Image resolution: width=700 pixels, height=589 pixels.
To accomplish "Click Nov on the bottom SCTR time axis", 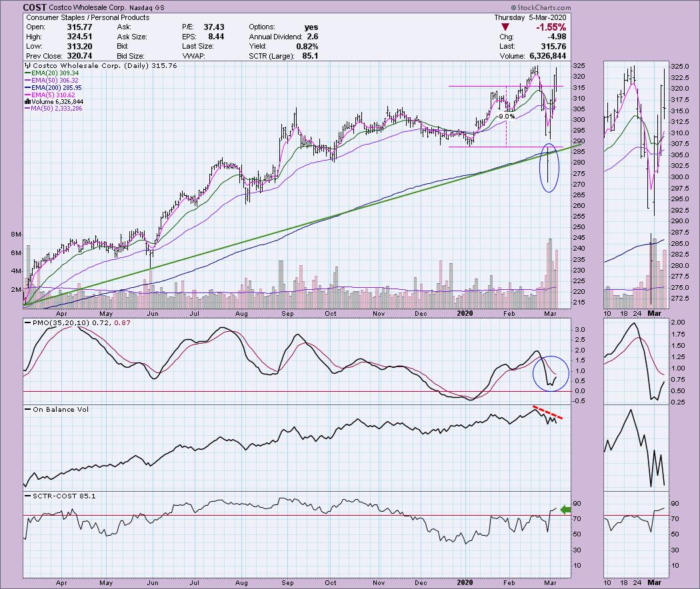I will tap(379, 583).
